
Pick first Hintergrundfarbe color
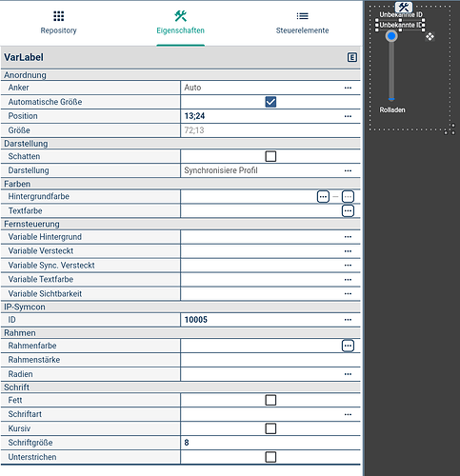323,197
